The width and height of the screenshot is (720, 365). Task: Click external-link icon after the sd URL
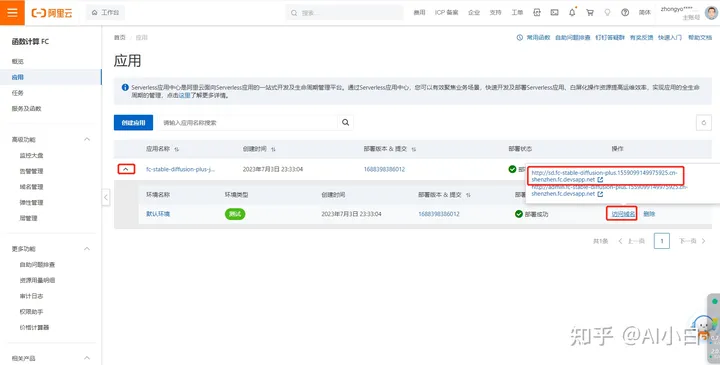coord(600,180)
